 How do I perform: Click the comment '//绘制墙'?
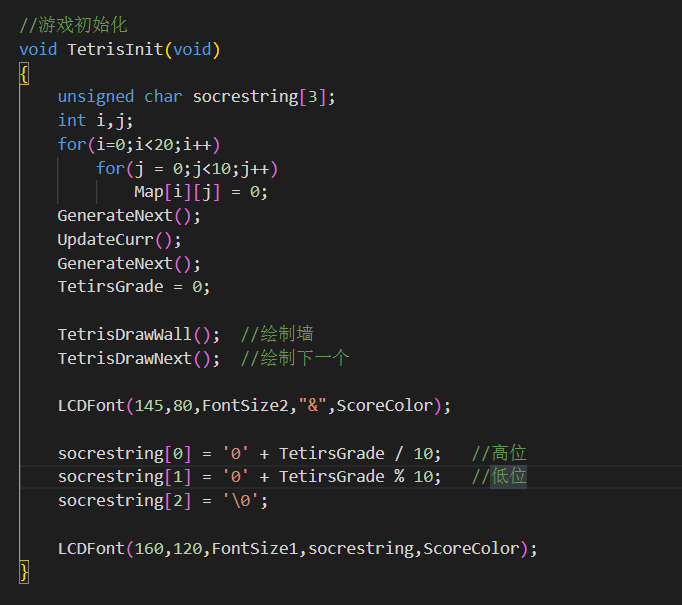click(277, 334)
